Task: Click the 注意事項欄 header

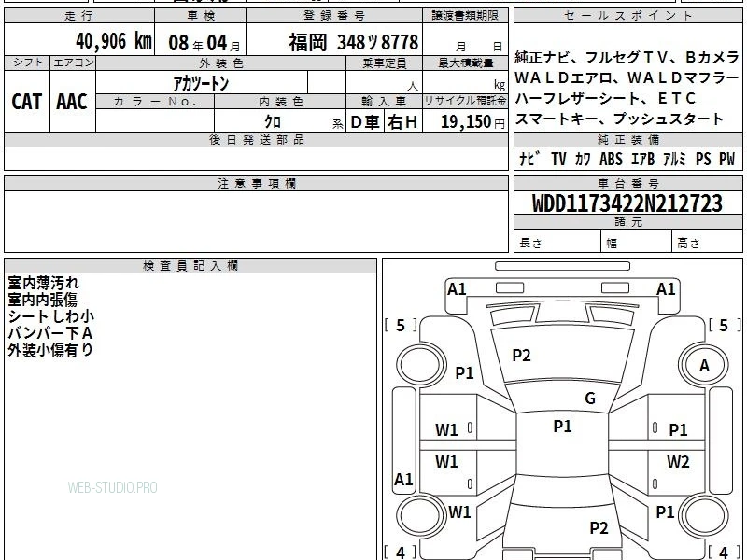Action: [x=257, y=183]
